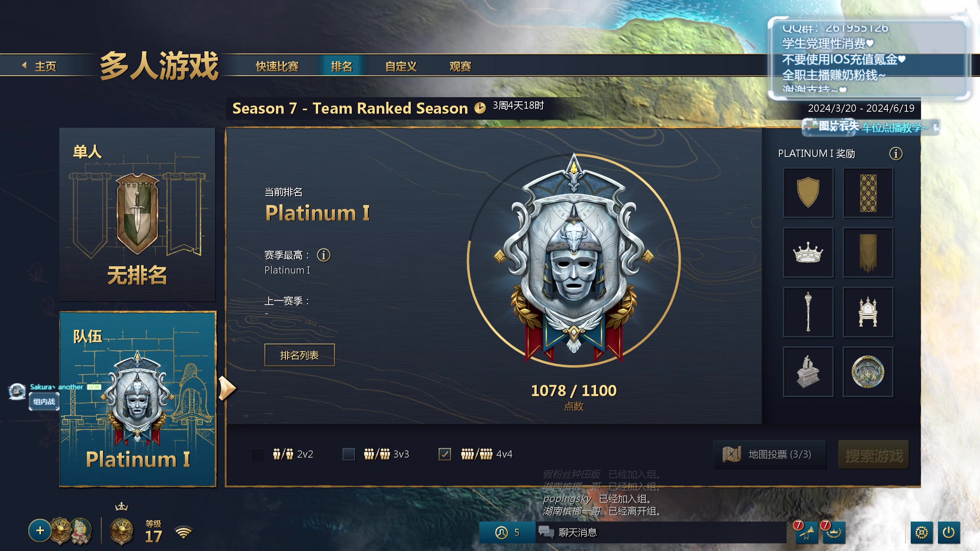Expand the party members count 5
The height and width of the screenshot is (551, 980).
[507, 532]
